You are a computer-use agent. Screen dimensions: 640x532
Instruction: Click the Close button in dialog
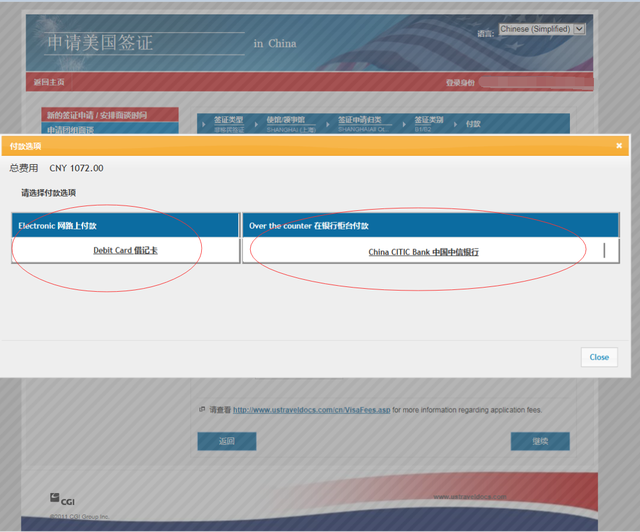[x=599, y=357]
